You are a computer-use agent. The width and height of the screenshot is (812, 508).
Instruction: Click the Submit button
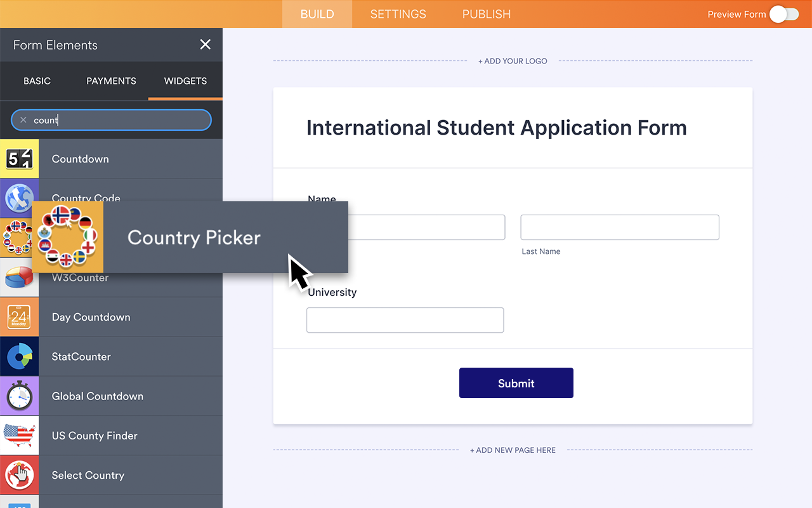[x=516, y=383]
